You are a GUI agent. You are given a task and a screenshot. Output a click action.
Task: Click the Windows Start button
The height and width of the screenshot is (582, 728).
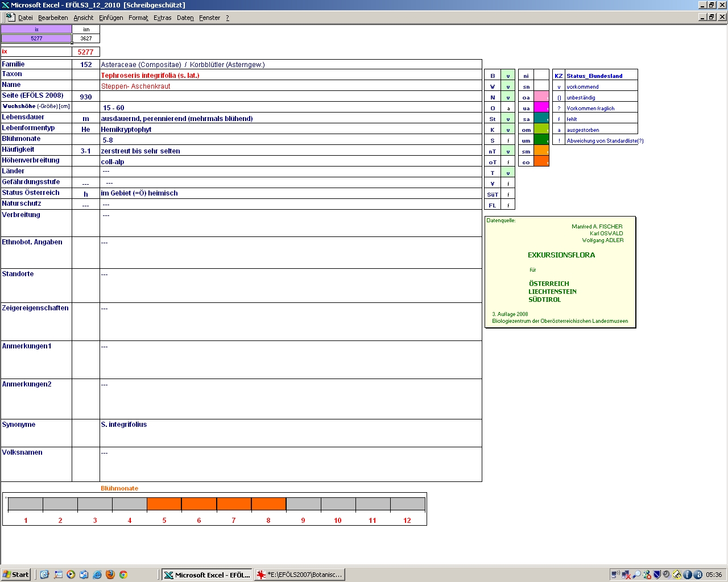click(16, 575)
